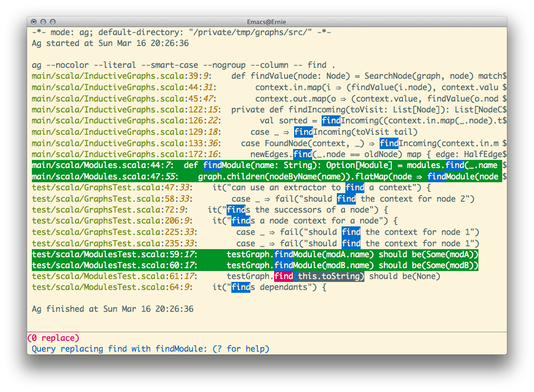Click 'find' in 'findModule(modB.name)'

point(283,265)
